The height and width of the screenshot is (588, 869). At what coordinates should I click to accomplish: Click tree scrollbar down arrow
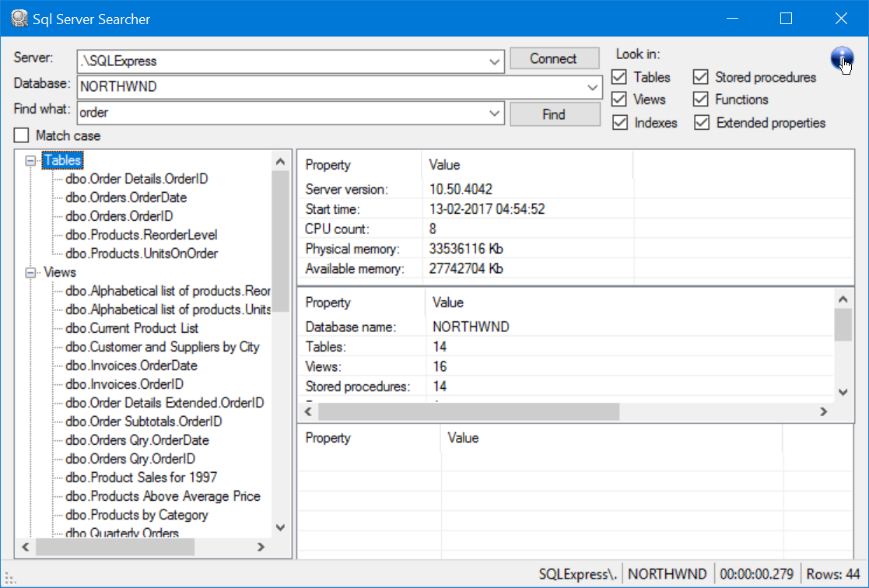click(x=280, y=527)
